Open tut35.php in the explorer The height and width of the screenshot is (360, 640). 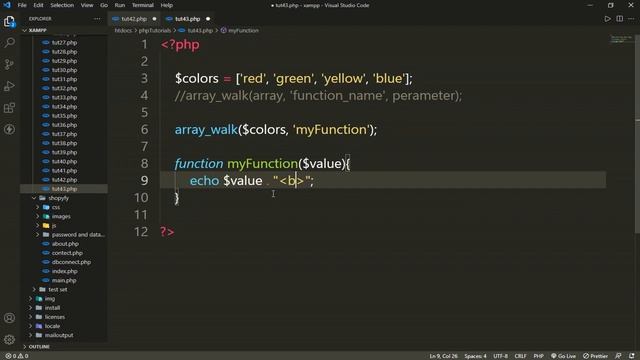click(x=64, y=116)
